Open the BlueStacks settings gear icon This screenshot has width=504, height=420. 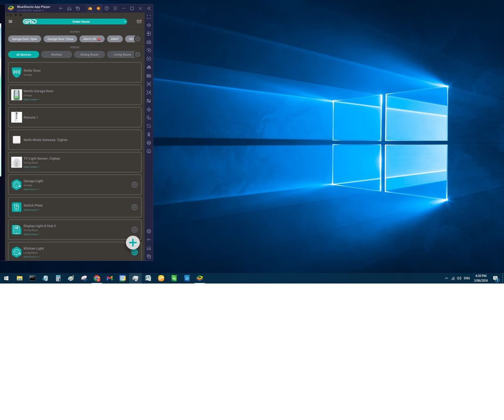click(149, 231)
